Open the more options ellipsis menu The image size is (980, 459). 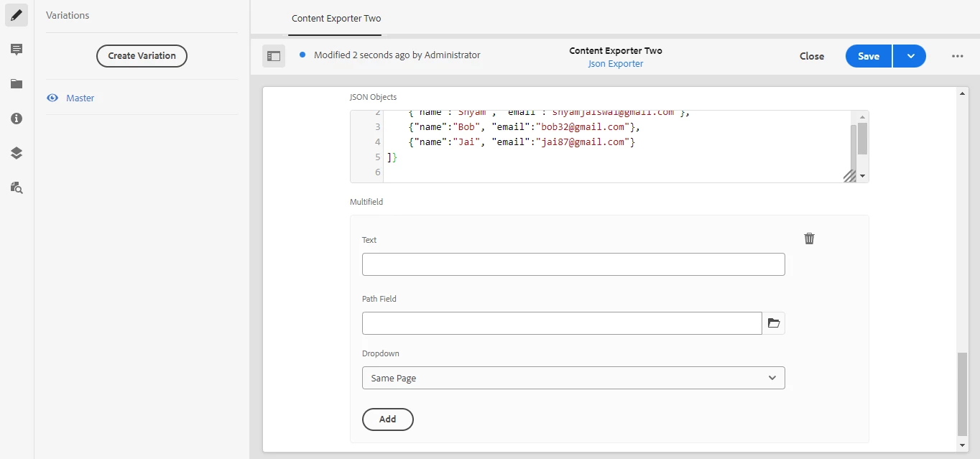(x=957, y=56)
